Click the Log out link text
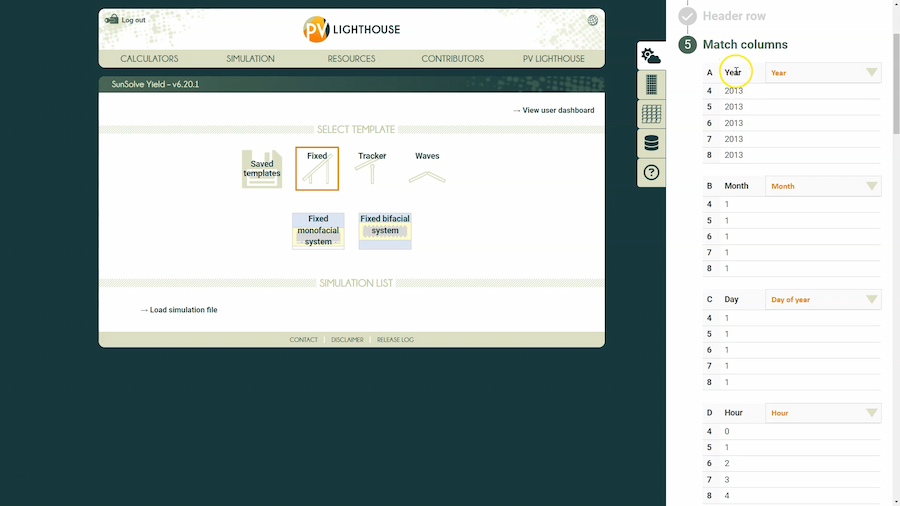 point(133,20)
